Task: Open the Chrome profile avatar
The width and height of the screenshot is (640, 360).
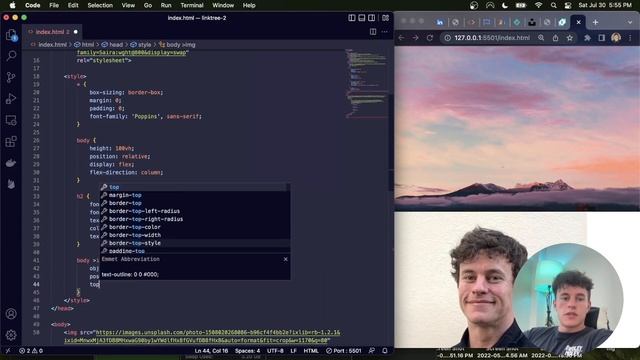Action: (x=616, y=38)
